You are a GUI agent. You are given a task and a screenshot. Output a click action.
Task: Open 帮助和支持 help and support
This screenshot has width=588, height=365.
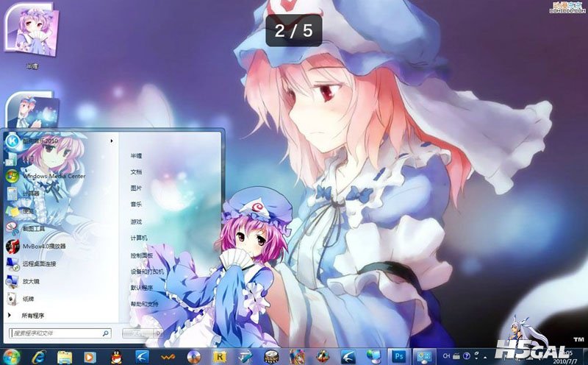tap(144, 304)
